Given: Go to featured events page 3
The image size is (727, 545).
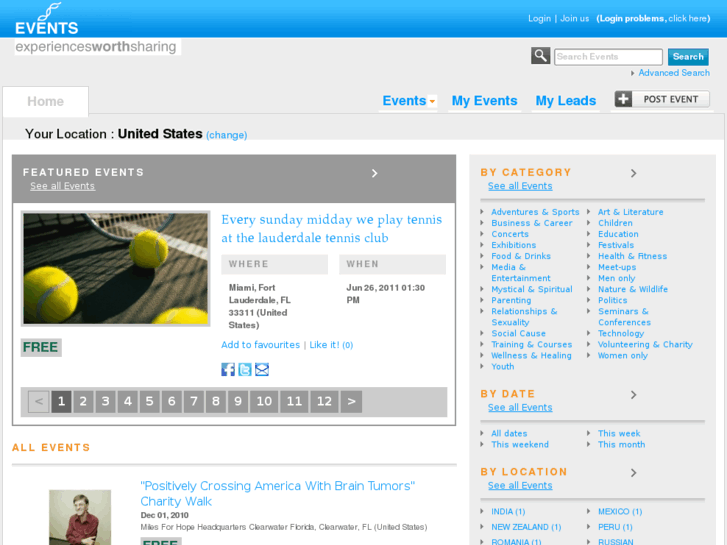Looking at the screenshot, I should click(x=105, y=401).
